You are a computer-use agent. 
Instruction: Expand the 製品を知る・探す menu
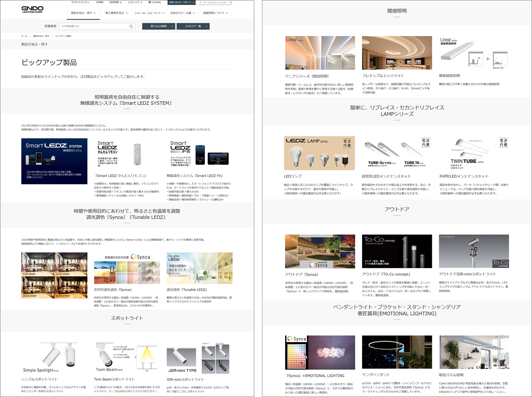[x=83, y=13]
